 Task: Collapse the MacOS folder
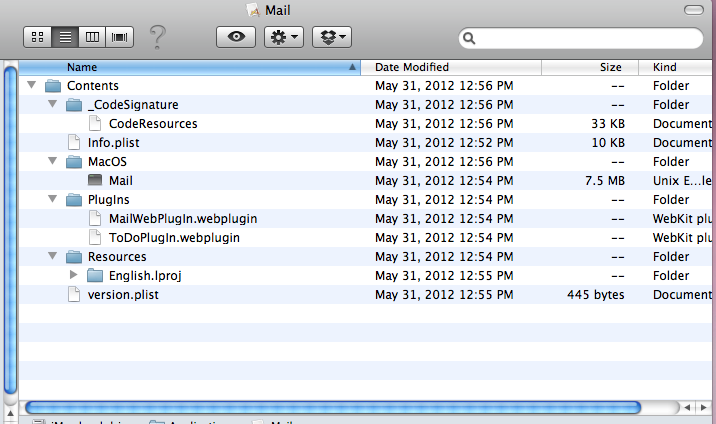coord(53,161)
